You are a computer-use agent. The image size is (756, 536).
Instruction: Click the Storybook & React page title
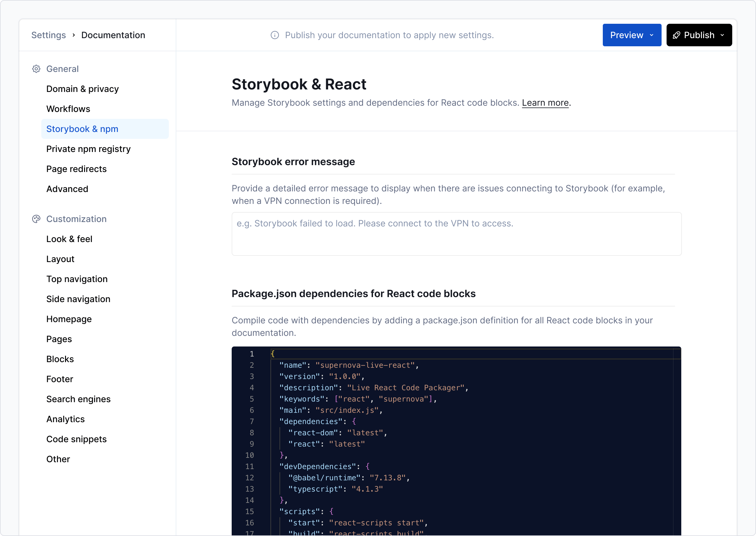coord(299,84)
